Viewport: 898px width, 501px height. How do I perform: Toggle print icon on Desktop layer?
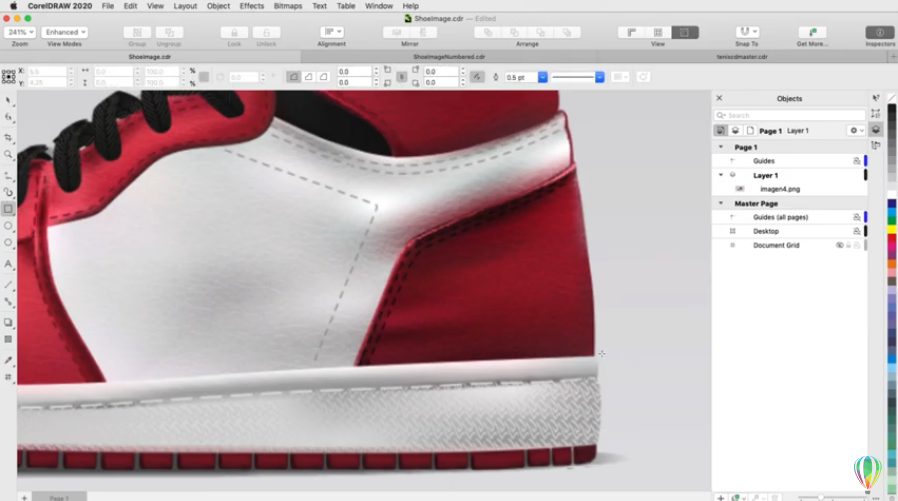pos(857,231)
